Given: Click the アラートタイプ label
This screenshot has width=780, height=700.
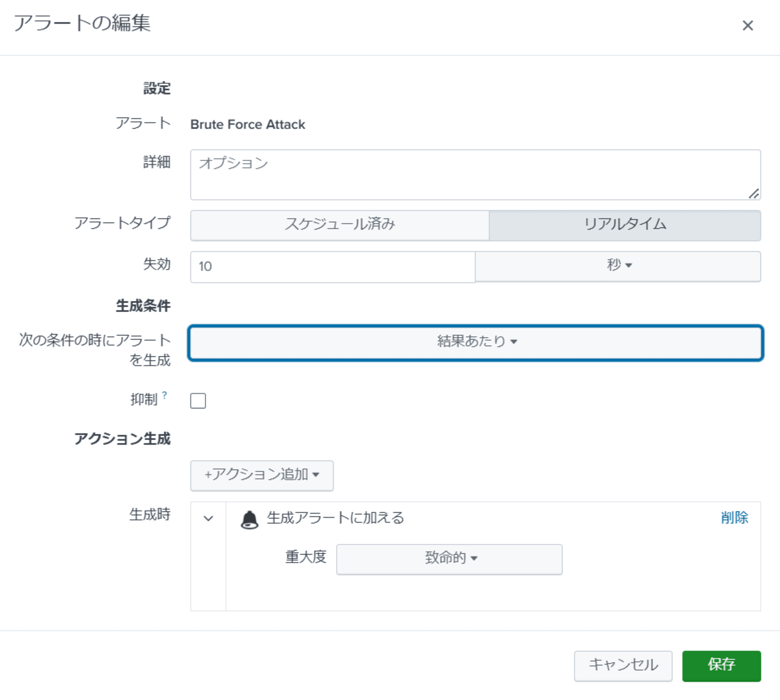Looking at the screenshot, I should (x=122, y=223).
